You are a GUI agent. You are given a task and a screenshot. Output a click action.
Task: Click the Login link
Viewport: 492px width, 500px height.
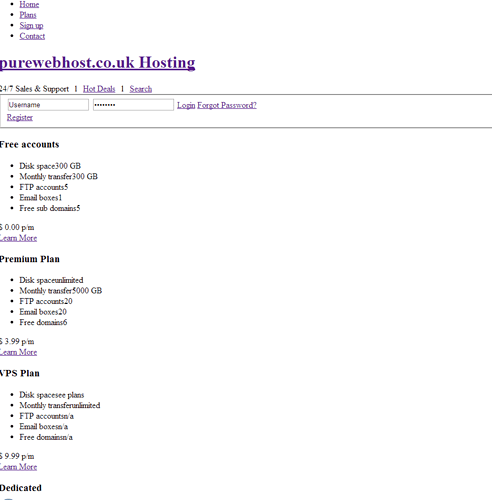(186, 105)
